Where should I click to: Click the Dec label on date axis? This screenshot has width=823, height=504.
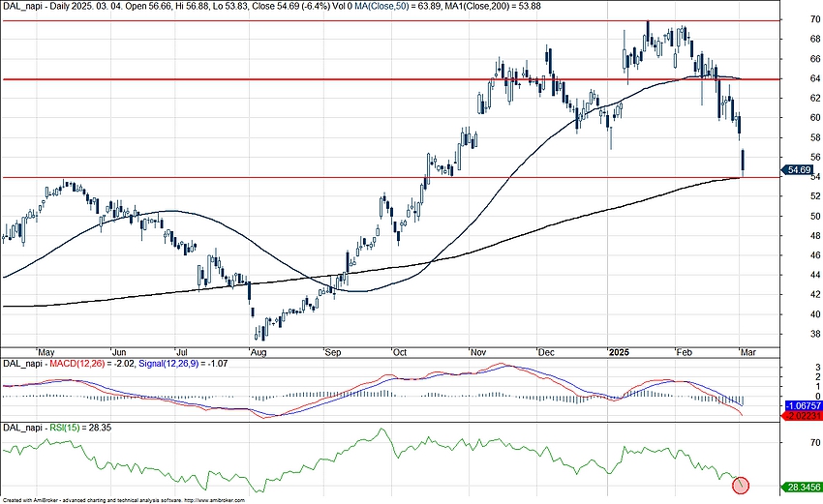tap(546, 352)
